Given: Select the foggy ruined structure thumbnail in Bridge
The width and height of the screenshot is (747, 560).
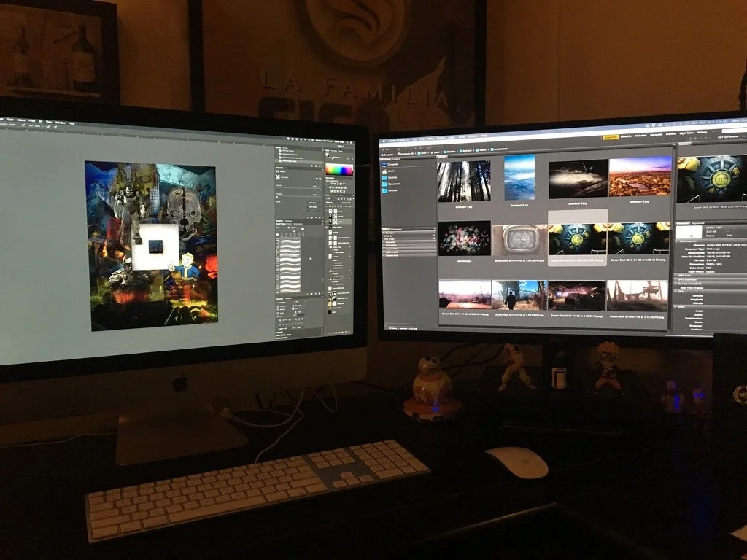Looking at the screenshot, I should (637, 296).
